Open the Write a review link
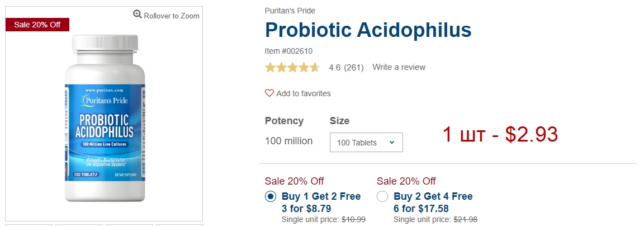Image resolution: width=644 pixels, height=226 pixels. (399, 67)
